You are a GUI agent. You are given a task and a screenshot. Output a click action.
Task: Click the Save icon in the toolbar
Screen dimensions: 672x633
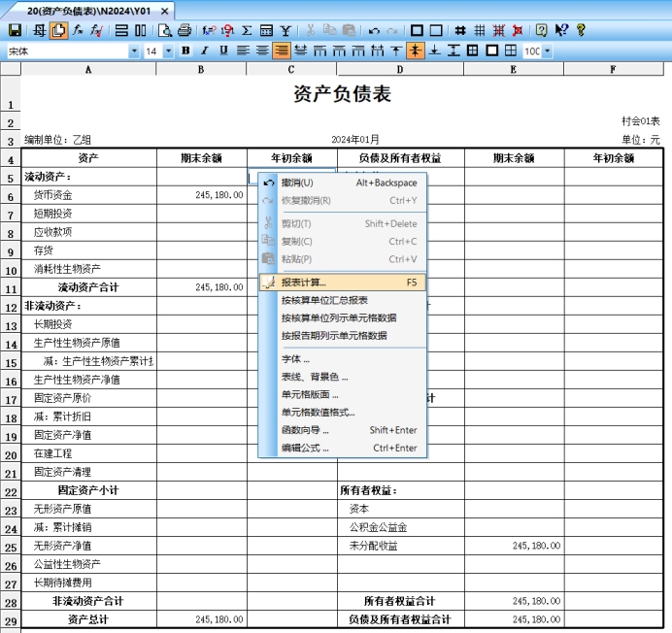click(15, 31)
